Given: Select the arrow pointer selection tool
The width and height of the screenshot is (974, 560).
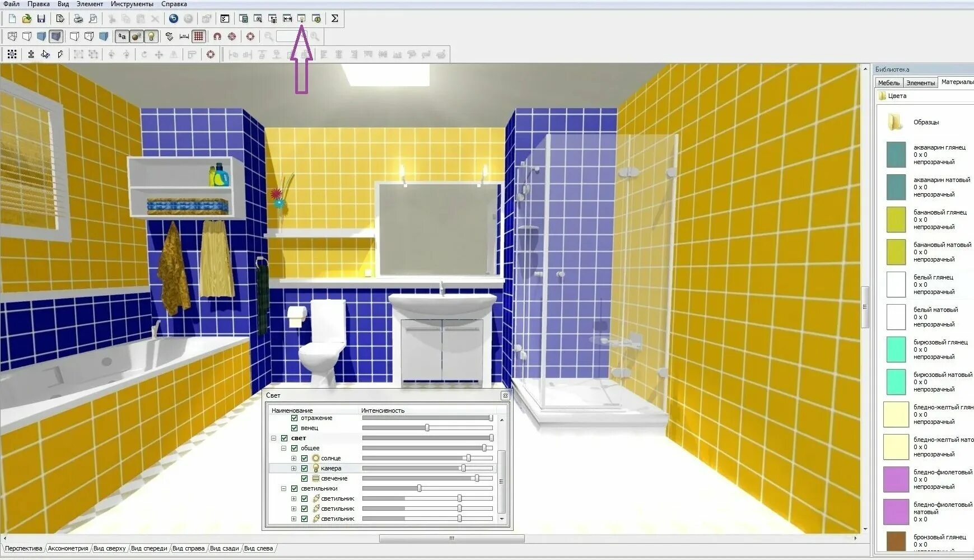Looking at the screenshot, I should [45, 54].
